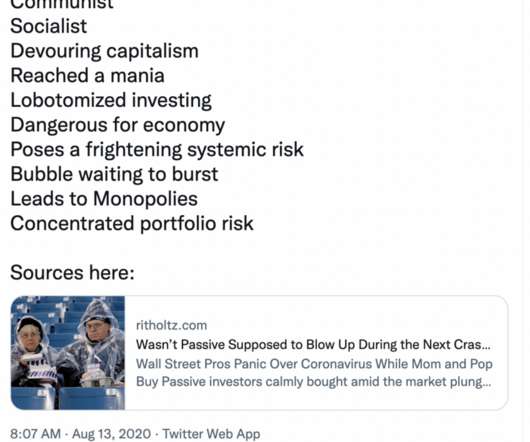Click the 'Sources here:' text
Image resolution: width=530 pixels, height=442 pixels.
click(x=72, y=272)
